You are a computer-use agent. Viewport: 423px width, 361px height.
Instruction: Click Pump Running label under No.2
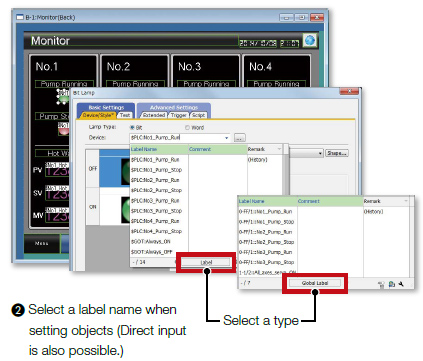135,84
